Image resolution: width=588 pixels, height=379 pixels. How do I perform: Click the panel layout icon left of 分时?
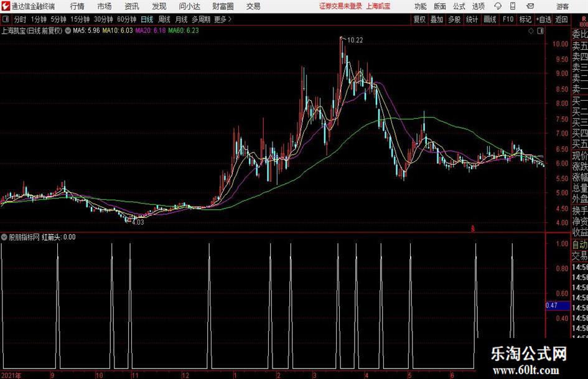pos(6,19)
